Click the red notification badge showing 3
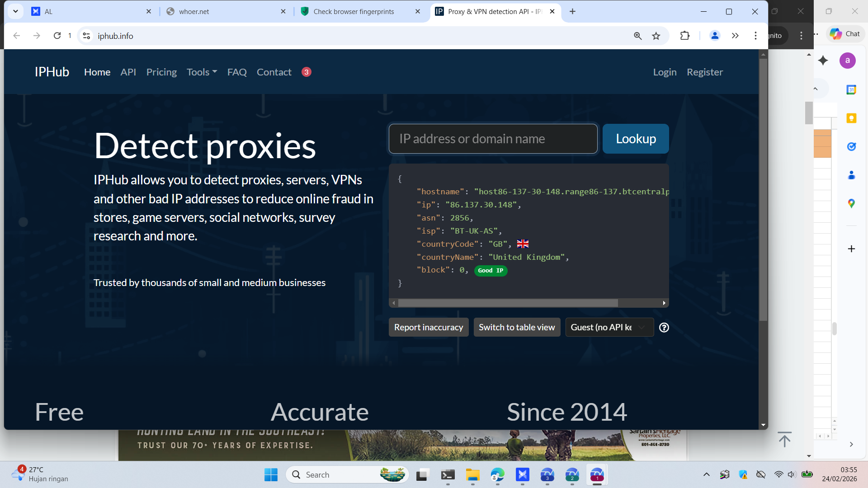 (x=307, y=72)
